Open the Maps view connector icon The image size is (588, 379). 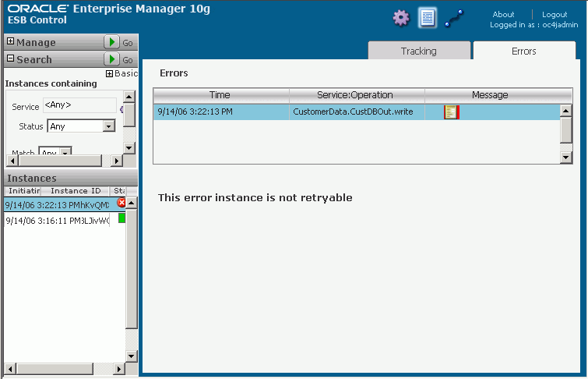(454, 18)
